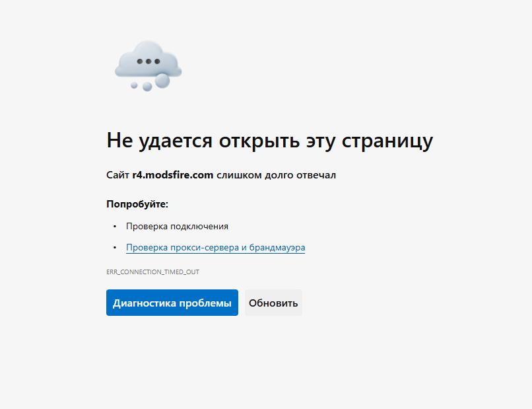Click the bold r4.modsfire.com domain name
The image size is (532, 409).
tap(172, 175)
